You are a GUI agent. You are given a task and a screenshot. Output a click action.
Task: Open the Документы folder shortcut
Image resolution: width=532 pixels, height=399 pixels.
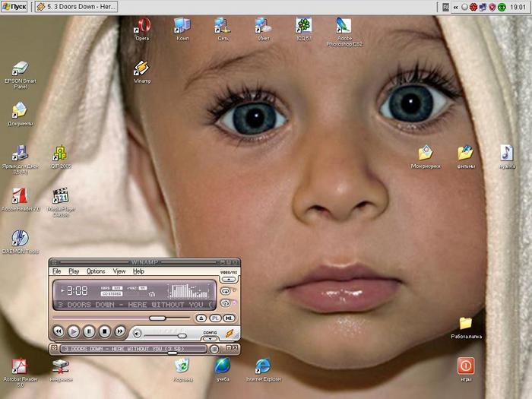[21, 114]
